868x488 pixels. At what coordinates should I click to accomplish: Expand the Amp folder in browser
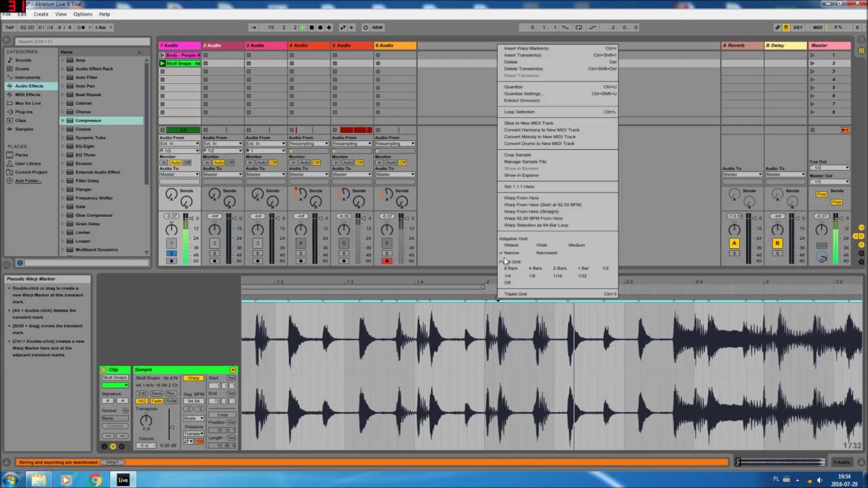[x=63, y=60]
